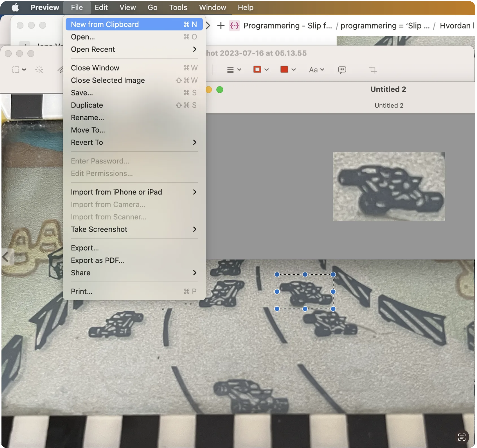Image resolution: width=477 pixels, height=448 pixels.
Task: Open the 'Programmering - Slip f...' breadcrumb link
Action: [287, 26]
